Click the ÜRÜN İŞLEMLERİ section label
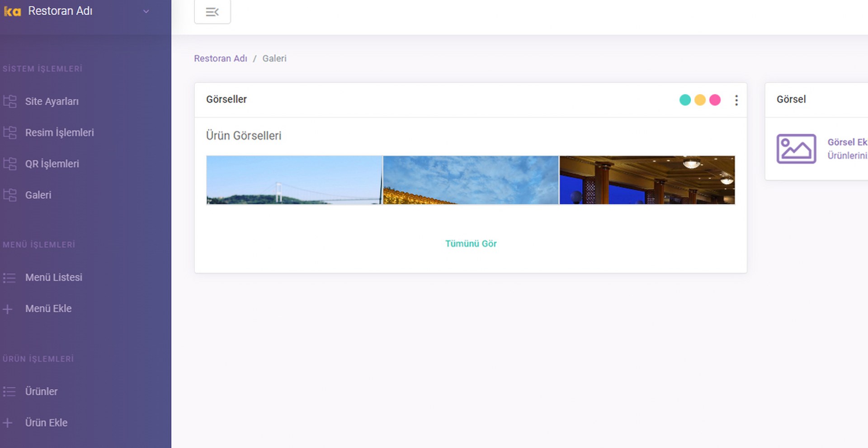 [x=38, y=359]
